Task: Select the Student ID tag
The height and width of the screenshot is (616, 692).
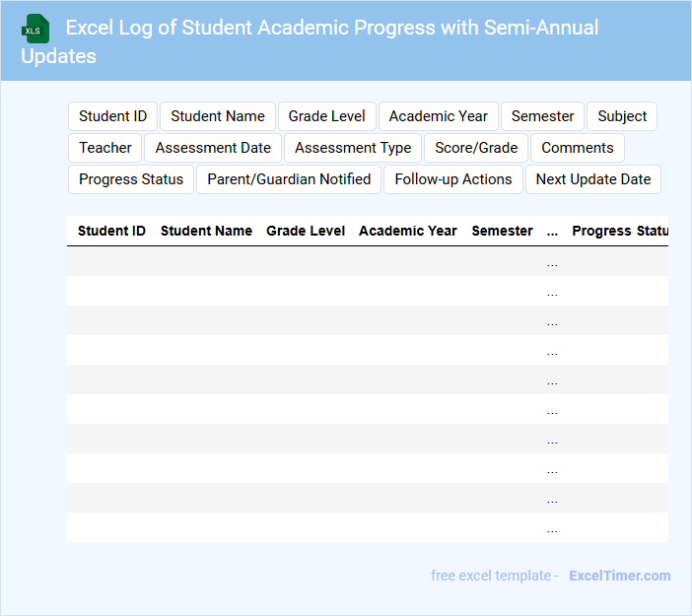Action: pyautogui.click(x=112, y=116)
